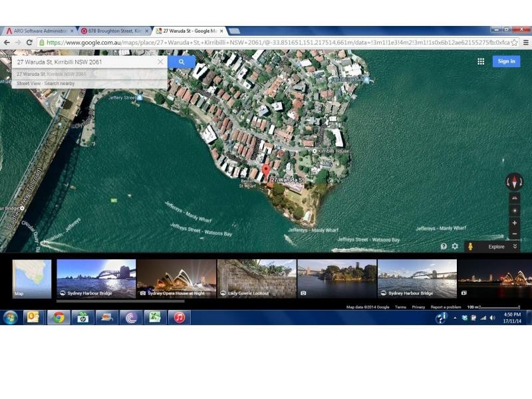Click the Street View link under search
The width and height of the screenshot is (532, 399).
point(29,84)
